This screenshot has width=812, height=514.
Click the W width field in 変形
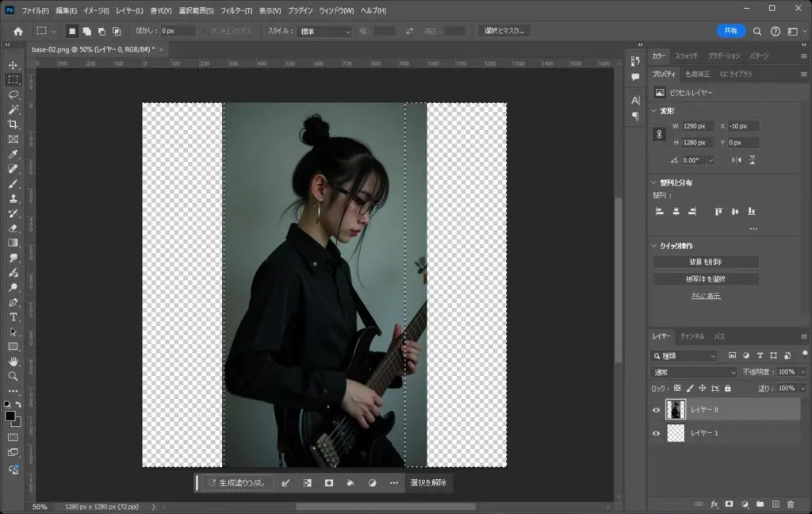pyautogui.click(x=698, y=126)
